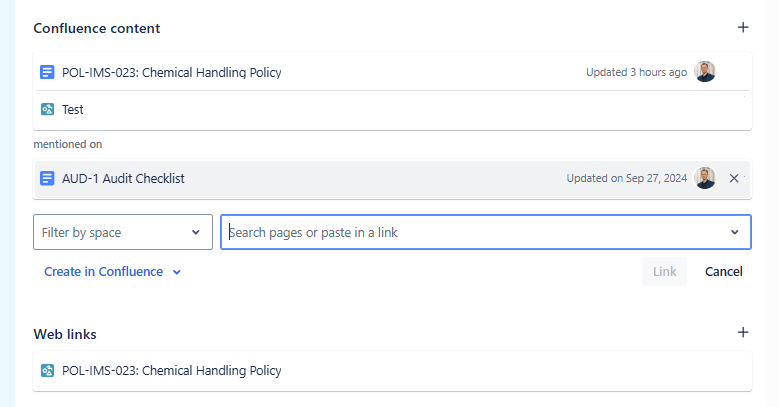Click author avatar on AUD-1 Audit Checklist row
Screen dimensions: 779x407
[704, 178]
